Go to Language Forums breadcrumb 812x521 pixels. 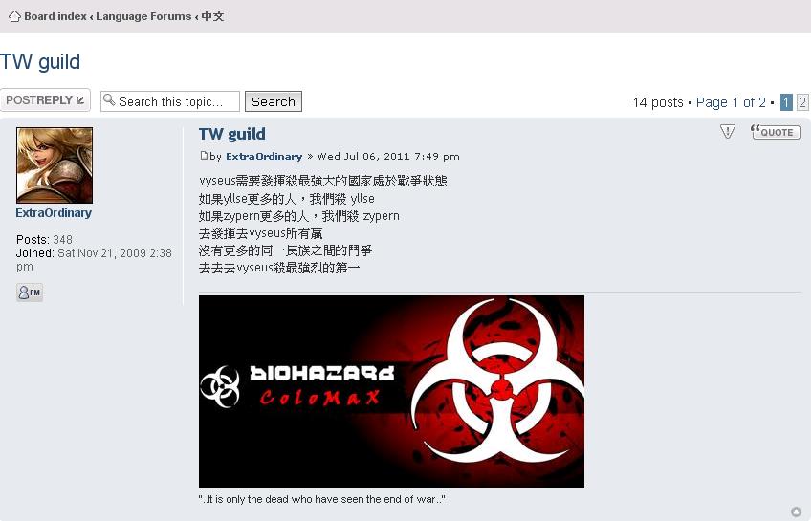tap(143, 16)
